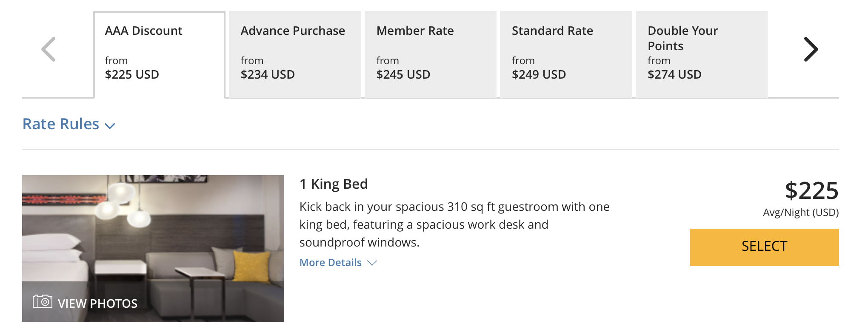868x329 pixels.
Task: Click SELECT for the 1 King Bed room
Action: pyautogui.click(x=764, y=247)
